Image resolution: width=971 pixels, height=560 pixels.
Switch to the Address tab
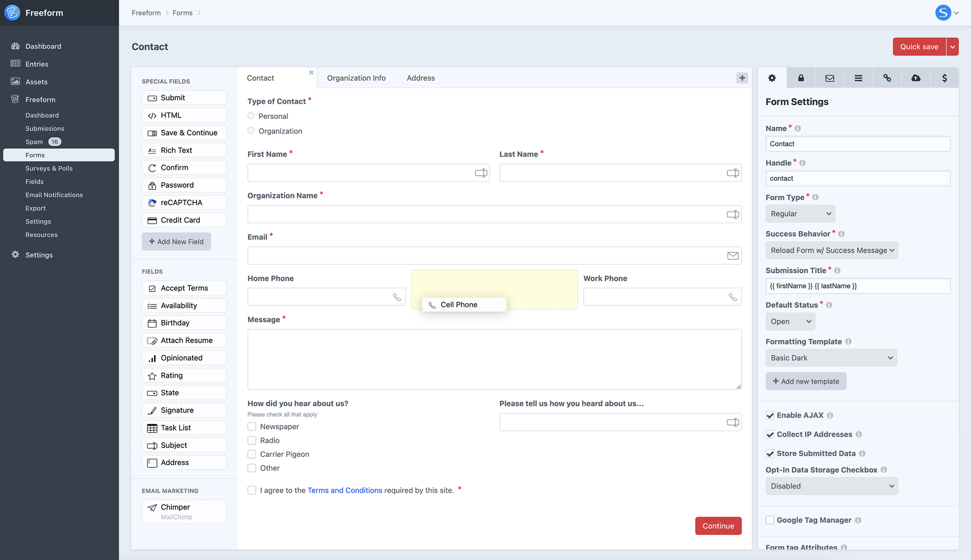pos(420,78)
